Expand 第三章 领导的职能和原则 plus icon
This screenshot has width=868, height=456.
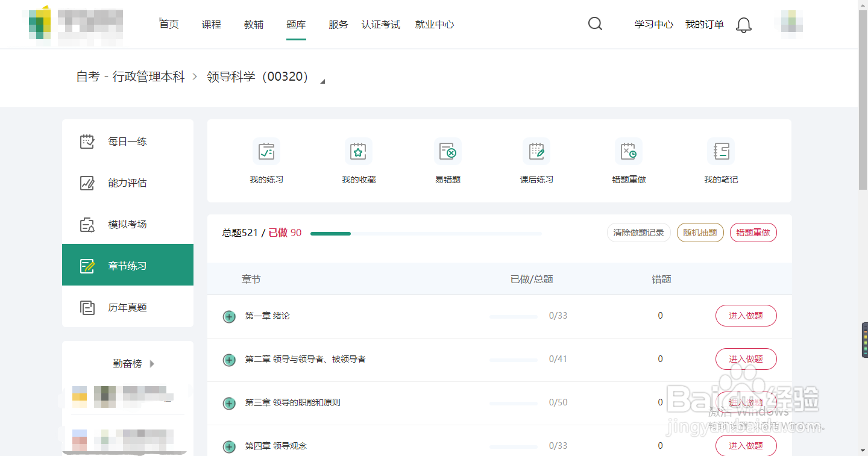(229, 403)
